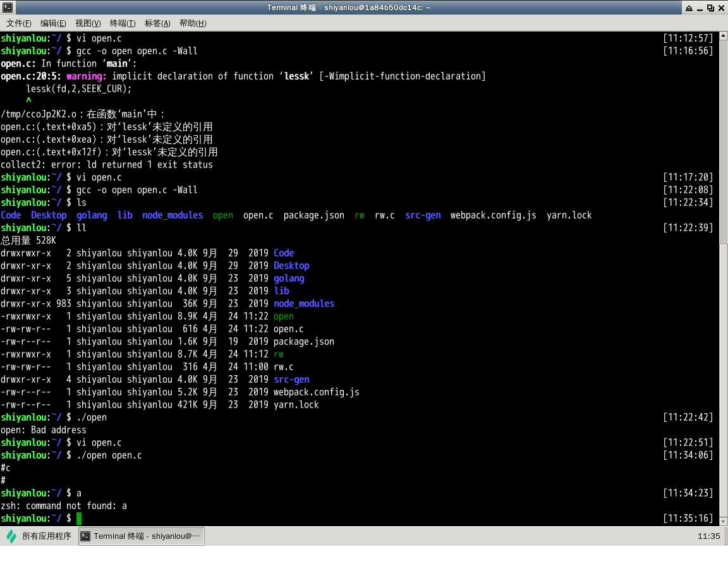Screen dimensions: 728x566
Task: Click 'Code' directory in the ll listing
Action: (284, 253)
